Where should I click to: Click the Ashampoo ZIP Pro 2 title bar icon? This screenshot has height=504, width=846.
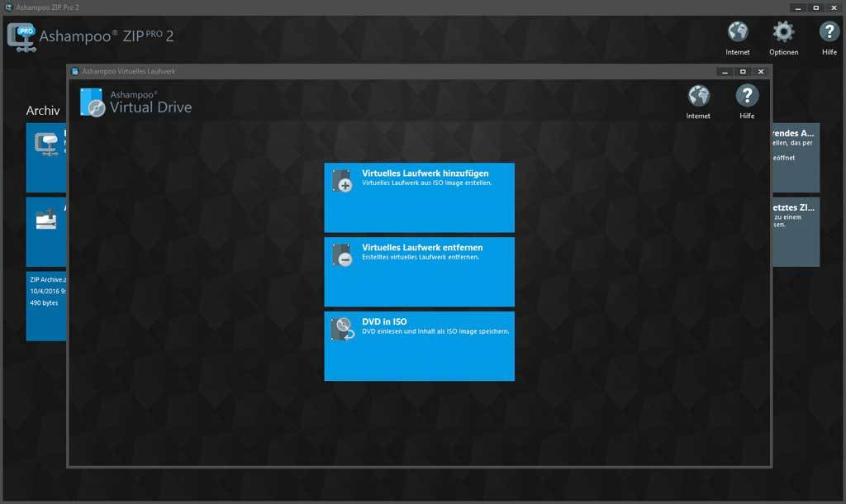click(x=8, y=7)
